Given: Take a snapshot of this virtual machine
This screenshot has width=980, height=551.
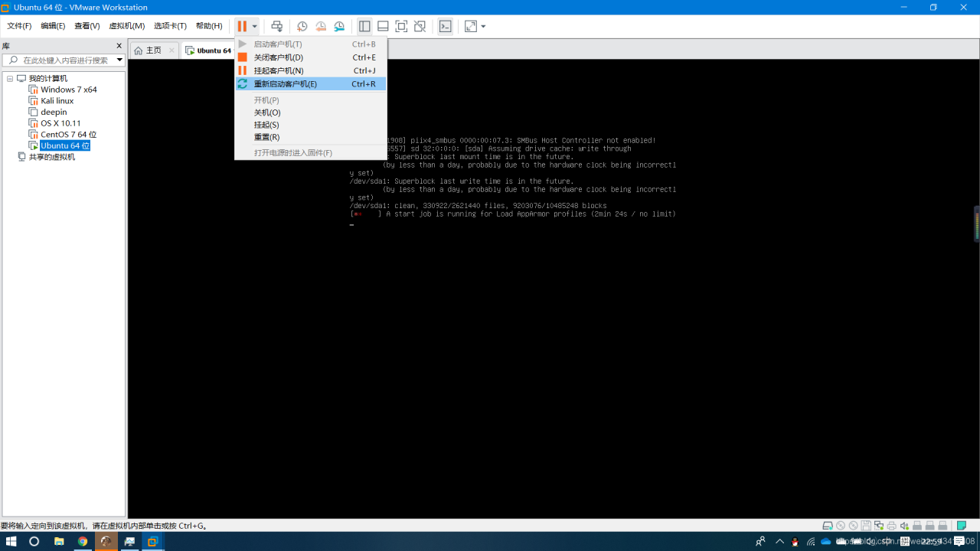Looking at the screenshot, I should [x=302, y=26].
